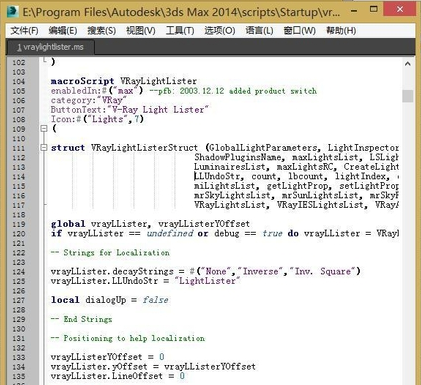Open the 选项(O) menu

220,31
